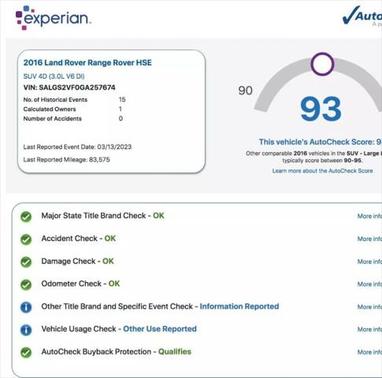The width and height of the screenshot is (382, 378).
Task: Click blue info icon for Other Title Brand
Action: click(x=26, y=307)
